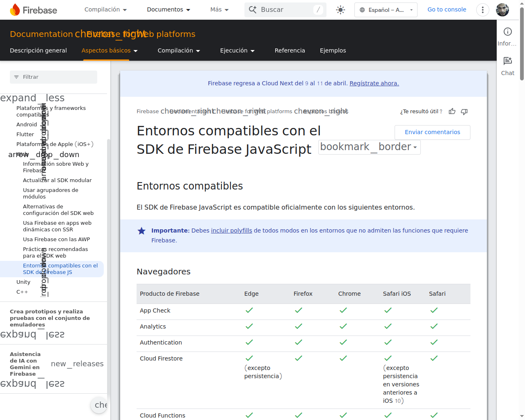The height and width of the screenshot is (420, 525).
Task: Select the Ejemplos tab
Action: pyautogui.click(x=333, y=50)
